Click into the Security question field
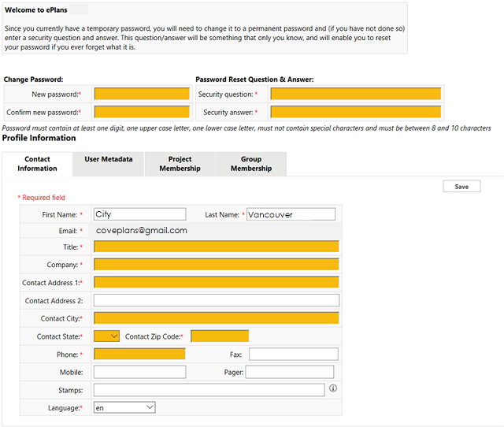 coord(355,94)
